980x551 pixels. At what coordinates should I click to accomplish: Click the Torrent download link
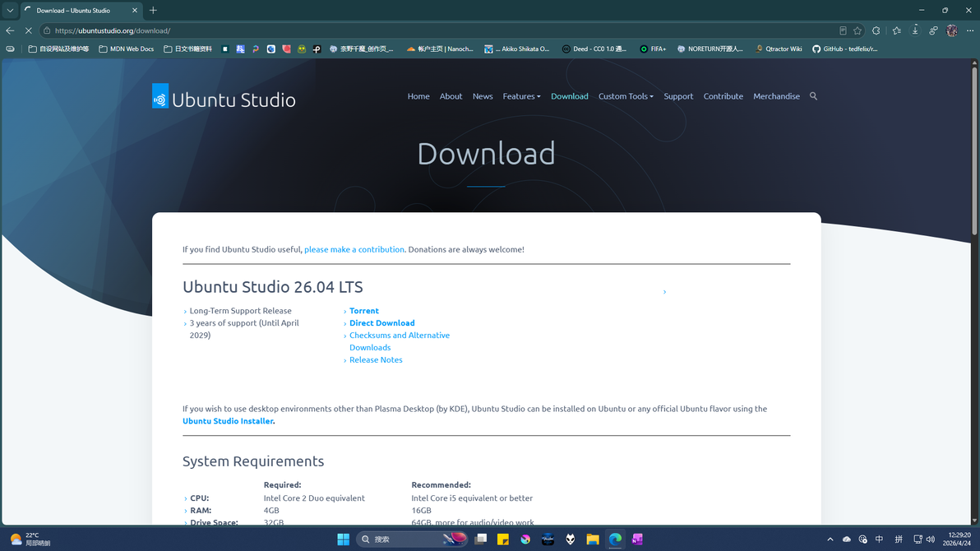(363, 311)
